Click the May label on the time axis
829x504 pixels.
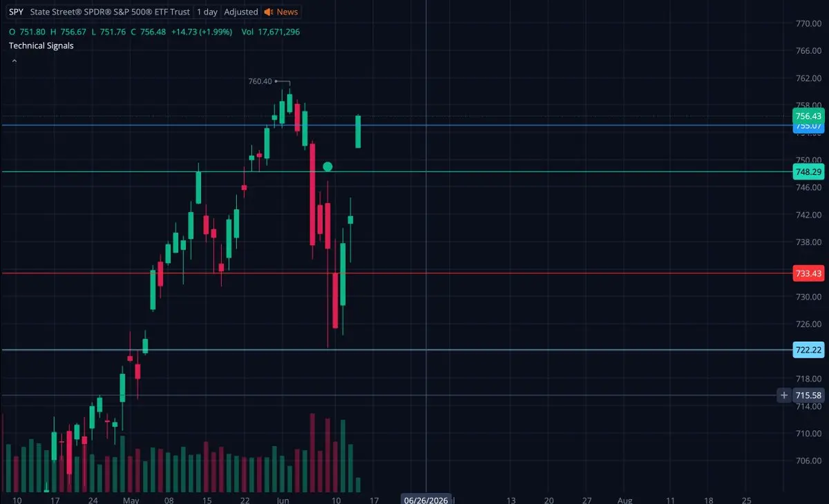[131, 499]
